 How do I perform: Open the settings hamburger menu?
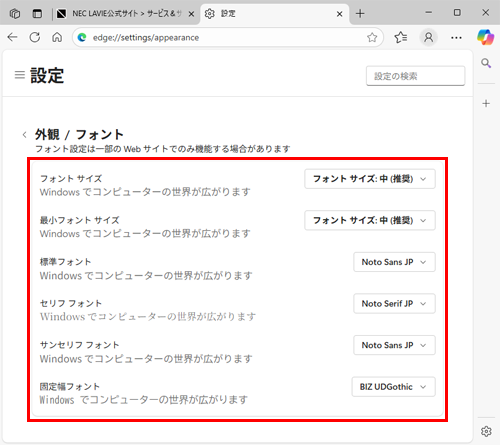(20, 75)
